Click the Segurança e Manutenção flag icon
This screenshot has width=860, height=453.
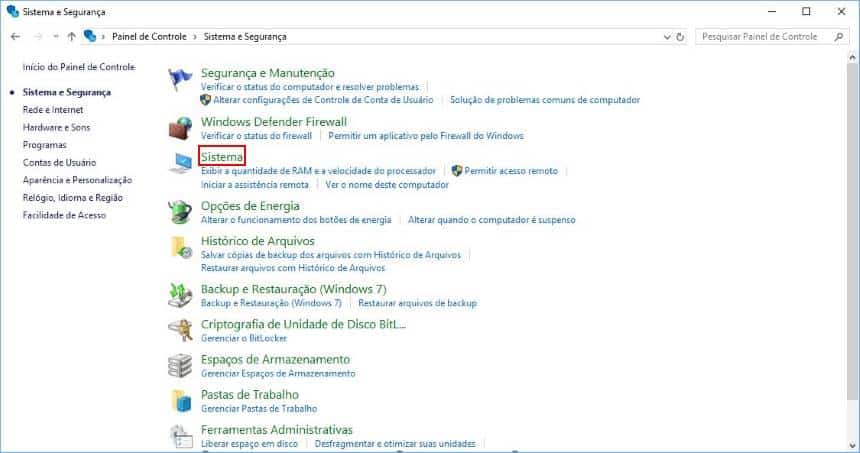[x=180, y=80]
